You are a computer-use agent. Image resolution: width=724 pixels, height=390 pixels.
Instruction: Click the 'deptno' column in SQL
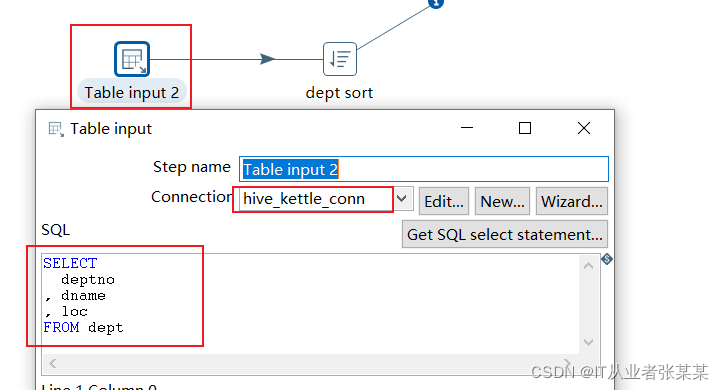[x=88, y=280]
